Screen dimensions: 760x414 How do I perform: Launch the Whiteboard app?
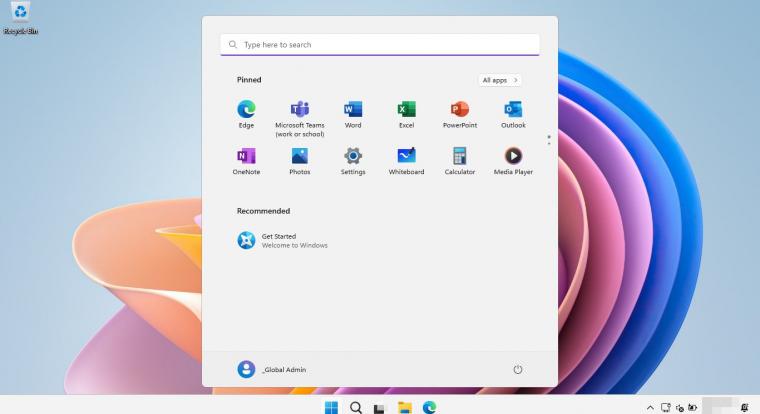point(406,161)
